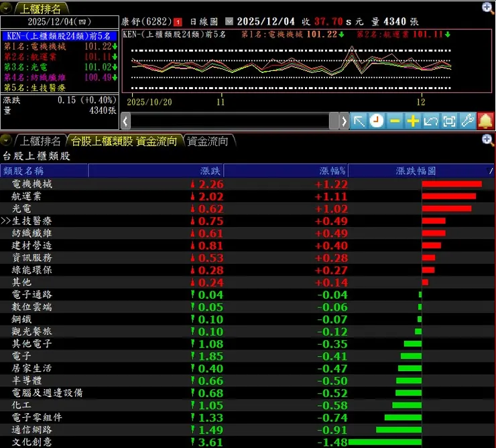
Task: Select the 化工 sector row
Action: coord(247,405)
